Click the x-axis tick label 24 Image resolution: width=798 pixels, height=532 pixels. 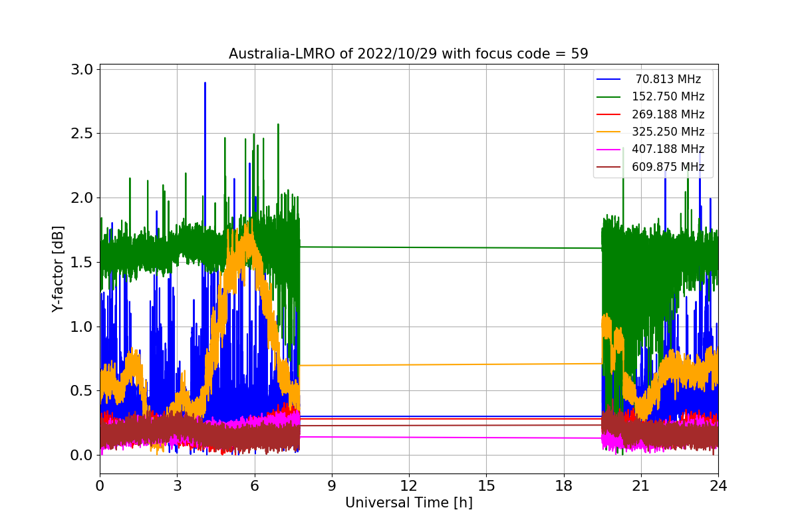click(x=718, y=485)
